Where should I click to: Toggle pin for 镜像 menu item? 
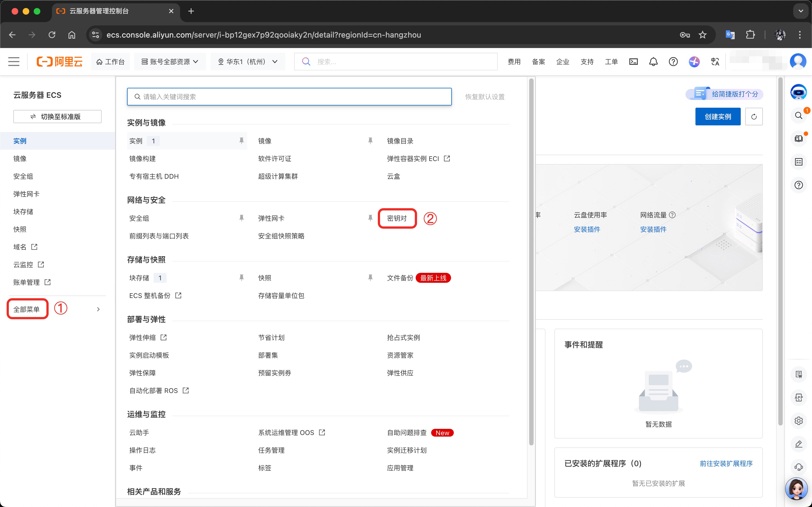(370, 141)
